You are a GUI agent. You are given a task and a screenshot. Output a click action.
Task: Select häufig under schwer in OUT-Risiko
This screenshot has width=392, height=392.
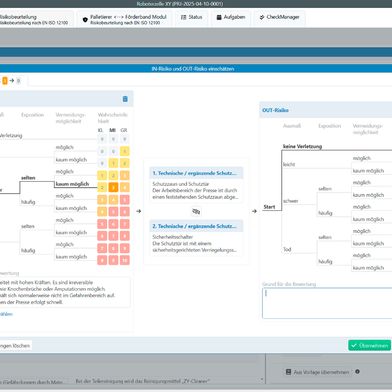click(x=325, y=213)
